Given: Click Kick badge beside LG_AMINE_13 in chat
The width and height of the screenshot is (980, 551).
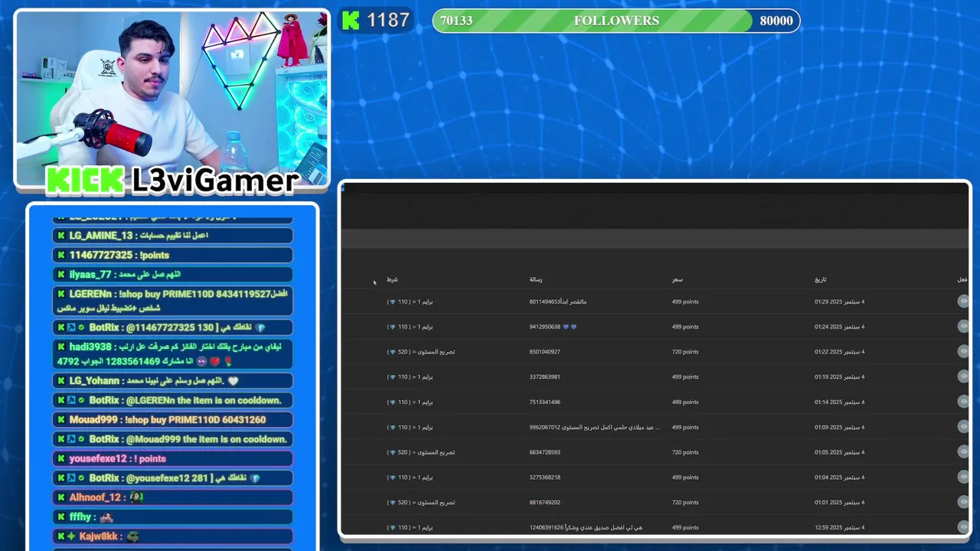Looking at the screenshot, I should [61, 236].
